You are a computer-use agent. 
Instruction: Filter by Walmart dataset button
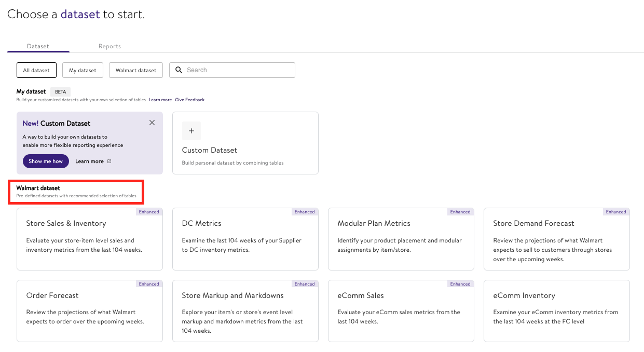pyautogui.click(x=136, y=70)
